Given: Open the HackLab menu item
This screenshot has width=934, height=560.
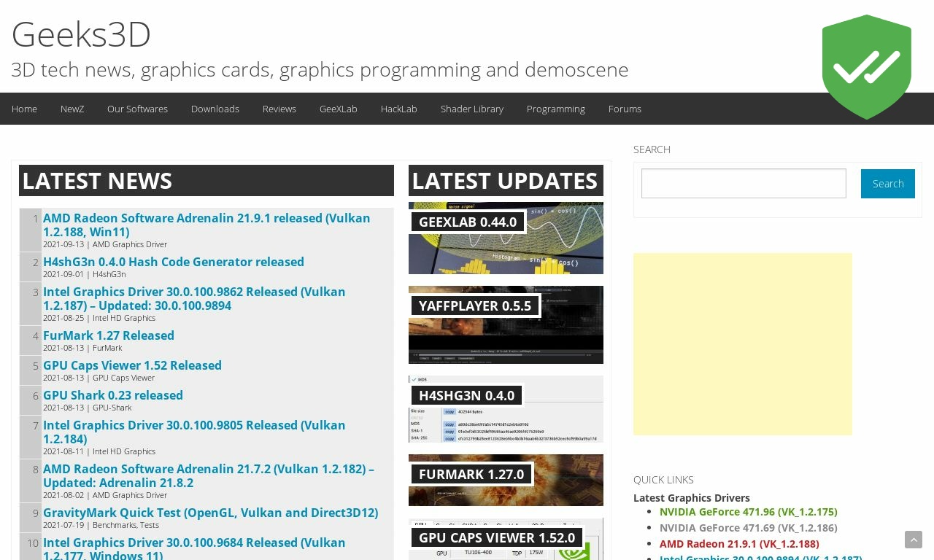Looking at the screenshot, I should point(399,109).
